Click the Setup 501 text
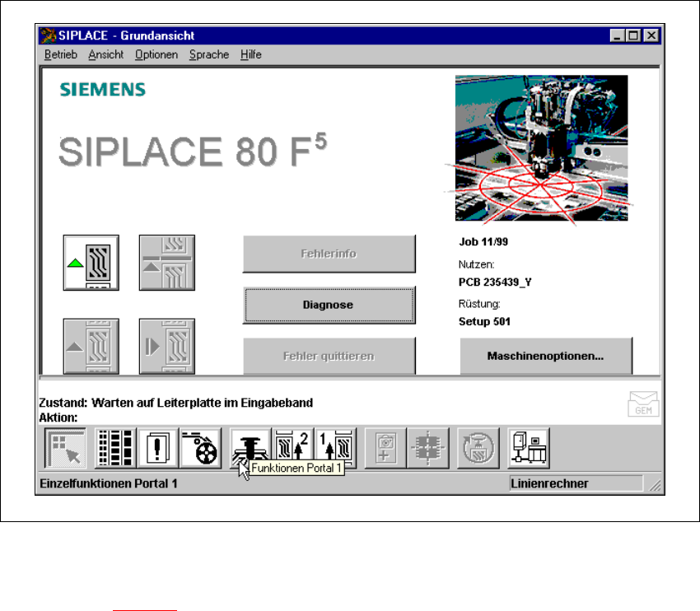700x611 pixels. pyautogui.click(x=484, y=322)
